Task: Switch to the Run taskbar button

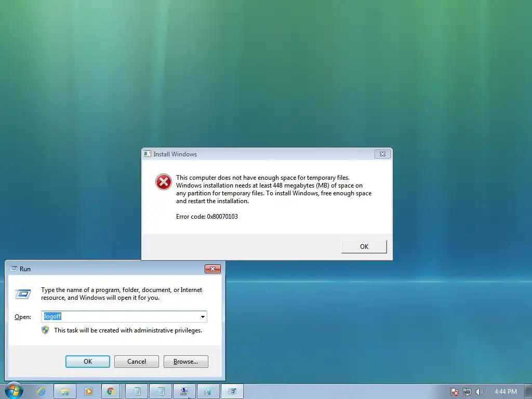Action: pos(232,391)
